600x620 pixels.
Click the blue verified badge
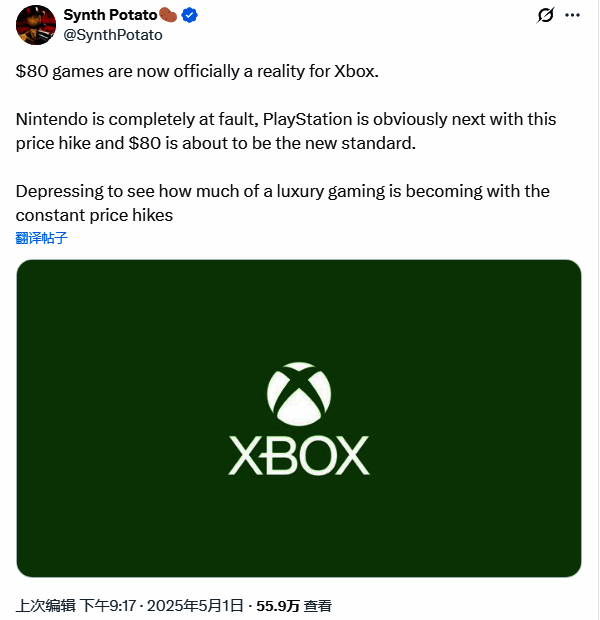188,15
